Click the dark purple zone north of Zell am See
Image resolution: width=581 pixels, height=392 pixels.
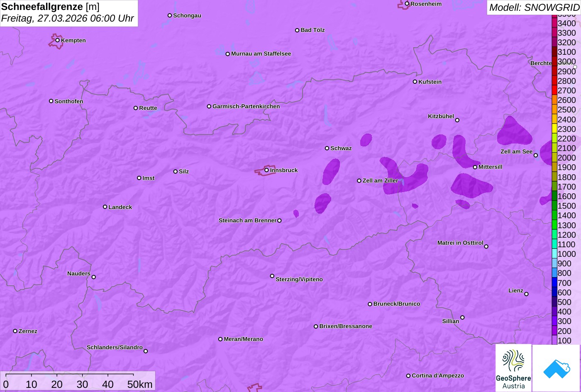click(x=514, y=131)
